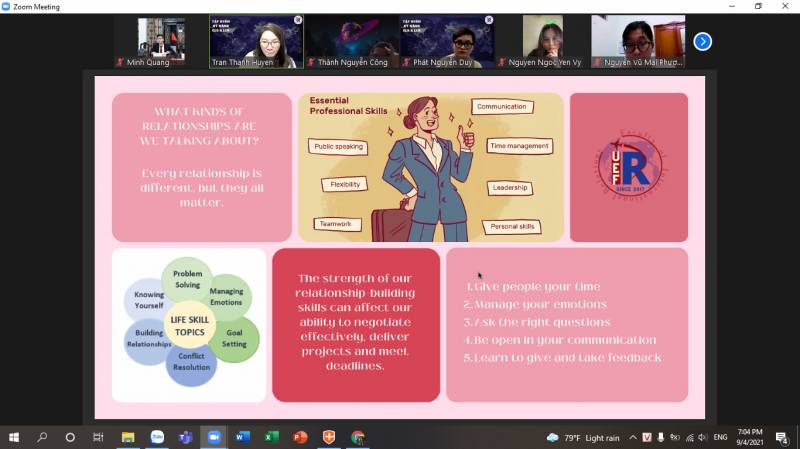Open the Windows notification center
The height and width of the screenshot is (449, 800).
coord(782,437)
